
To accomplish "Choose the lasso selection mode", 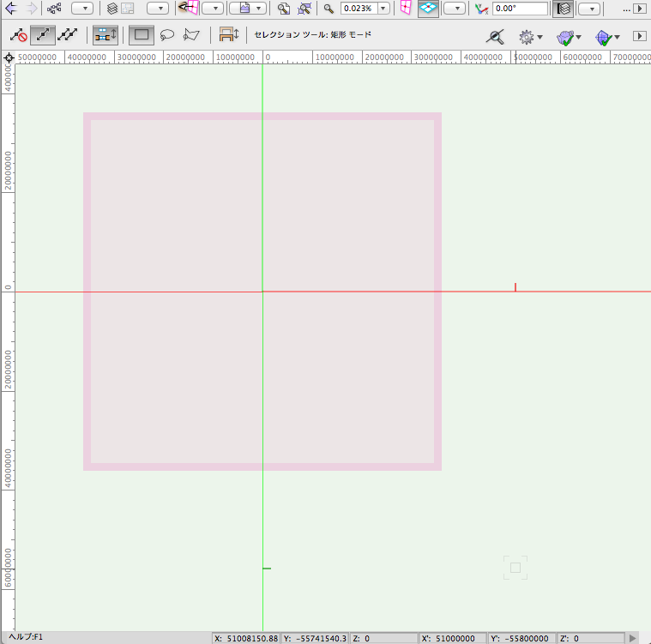I will click(167, 36).
